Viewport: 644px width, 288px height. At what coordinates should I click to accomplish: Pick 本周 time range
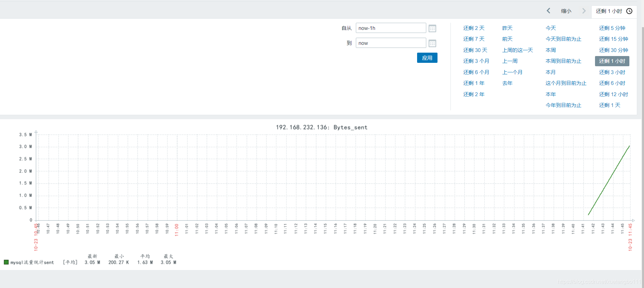click(551, 50)
